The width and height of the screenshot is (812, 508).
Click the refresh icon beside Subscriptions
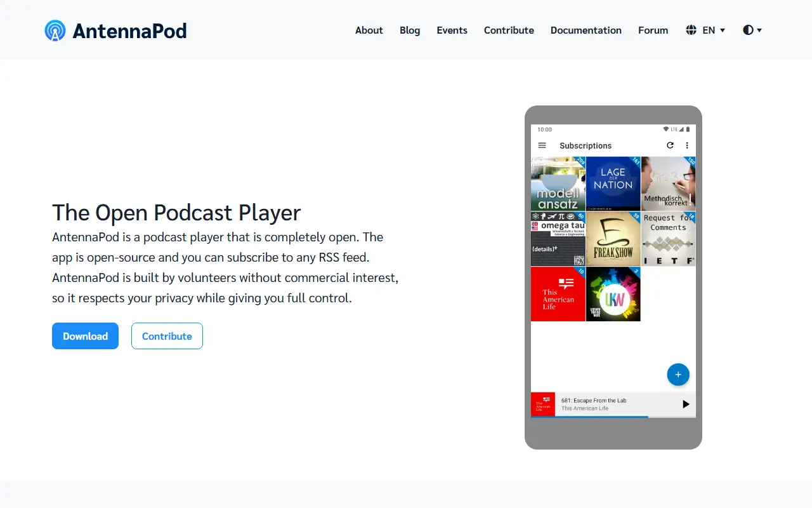pos(670,145)
